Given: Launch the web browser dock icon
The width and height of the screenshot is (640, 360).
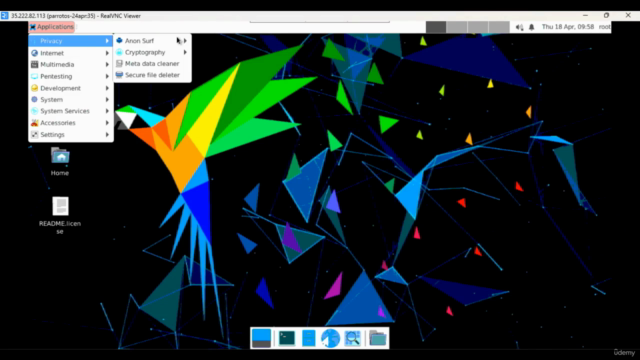Looking at the screenshot, I should (330, 338).
